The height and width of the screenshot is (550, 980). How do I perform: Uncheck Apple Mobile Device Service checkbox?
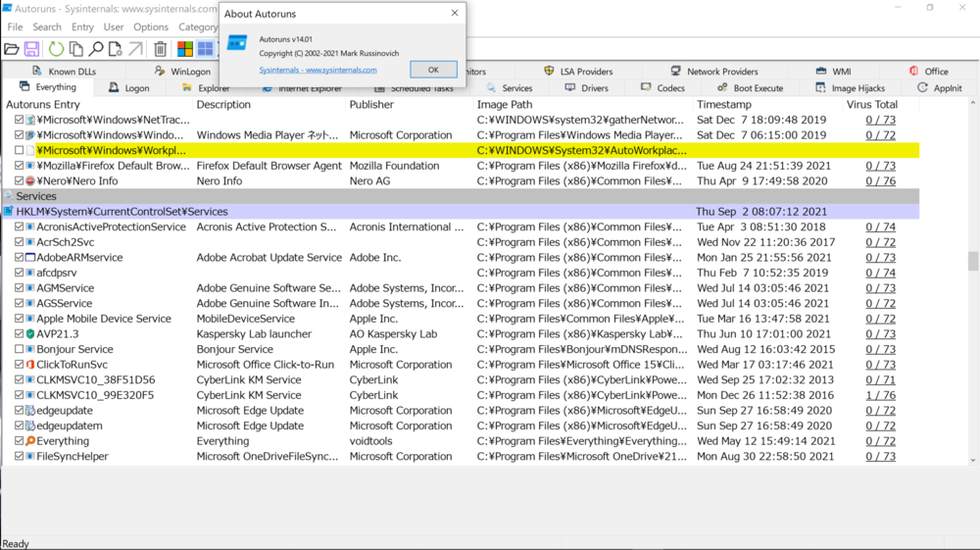(x=19, y=319)
